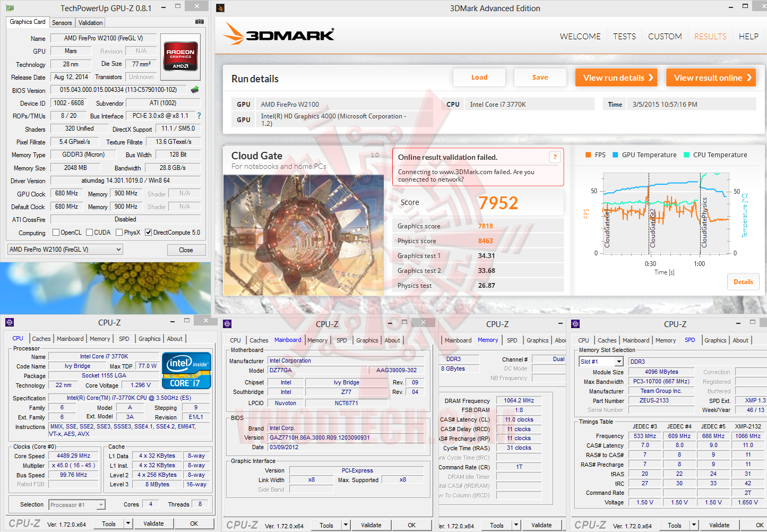Switch to the Sensors tab in GPU-Z
The image size is (767, 532).
pyautogui.click(x=62, y=23)
